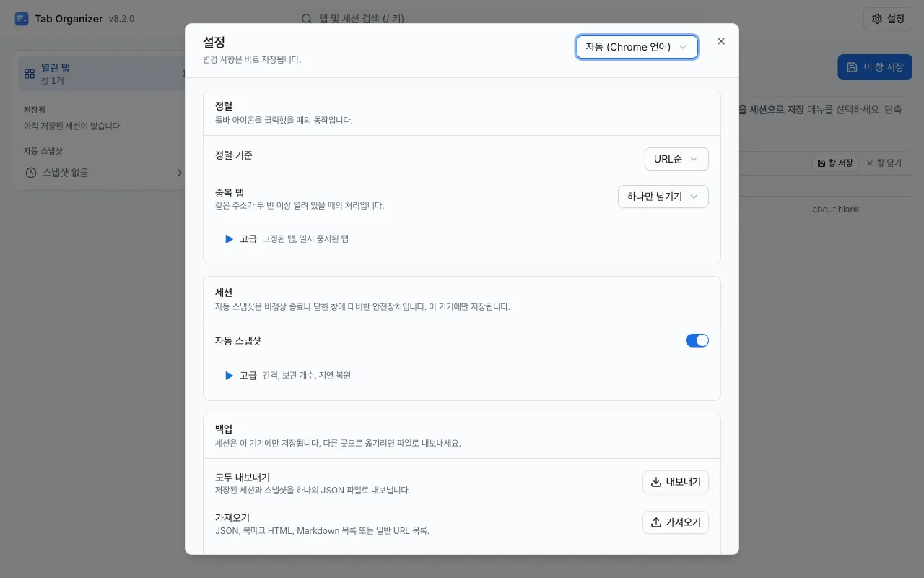Toggle the 자동 스냅샷 switch off
The width and height of the screenshot is (924, 578).
pyautogui.click(x=697, y=341)
